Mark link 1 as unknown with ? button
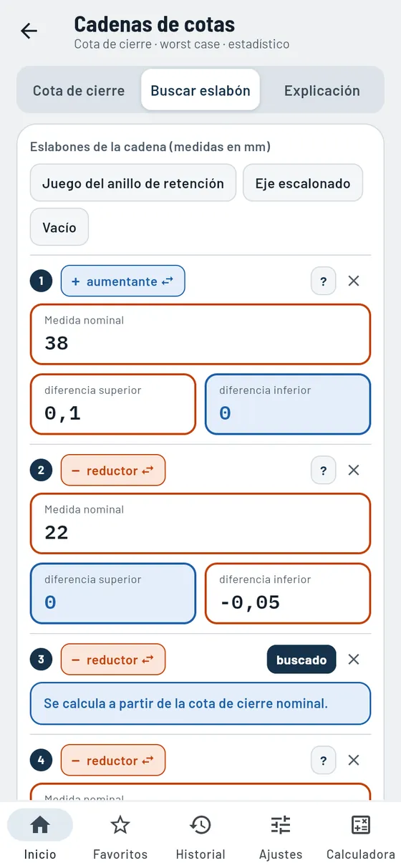Screen dimensions: 401x868 click(x=324, y=281)
